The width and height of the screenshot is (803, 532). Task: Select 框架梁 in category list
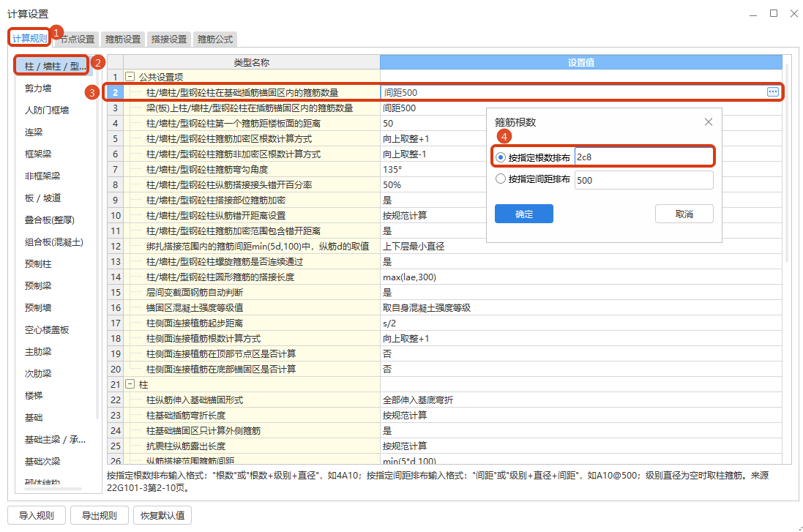click(38, 154)
